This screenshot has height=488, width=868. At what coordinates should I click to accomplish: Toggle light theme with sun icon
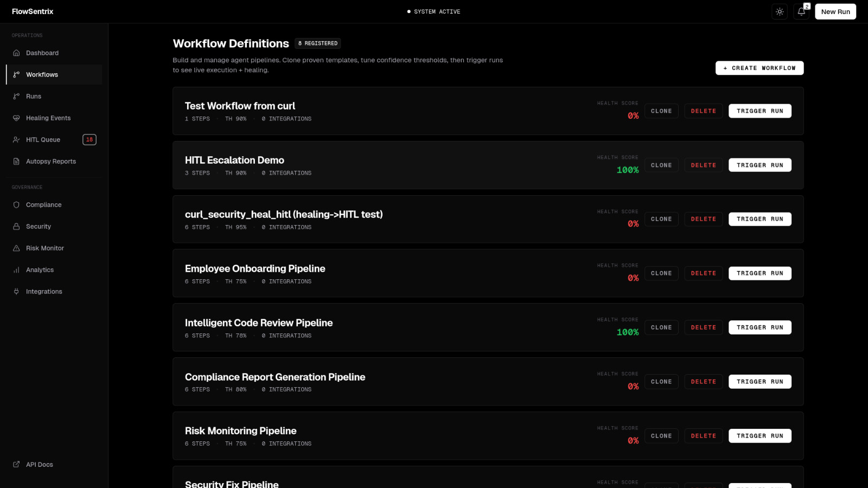pyautogui.click(x=780, y=11)
